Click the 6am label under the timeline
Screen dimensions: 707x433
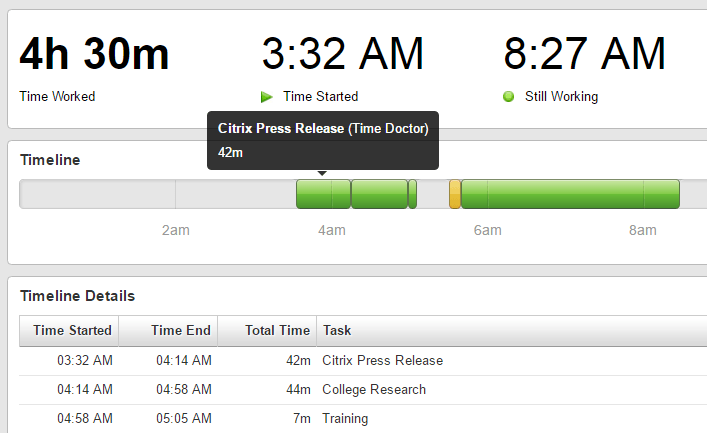[487, 231]
